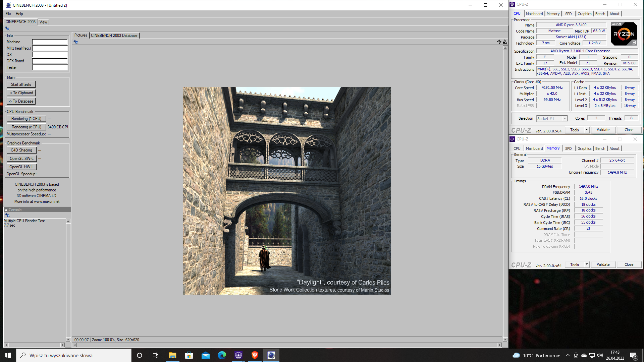Open the File menu
This screenshot has height=362, width=644.
pos(8,14)
